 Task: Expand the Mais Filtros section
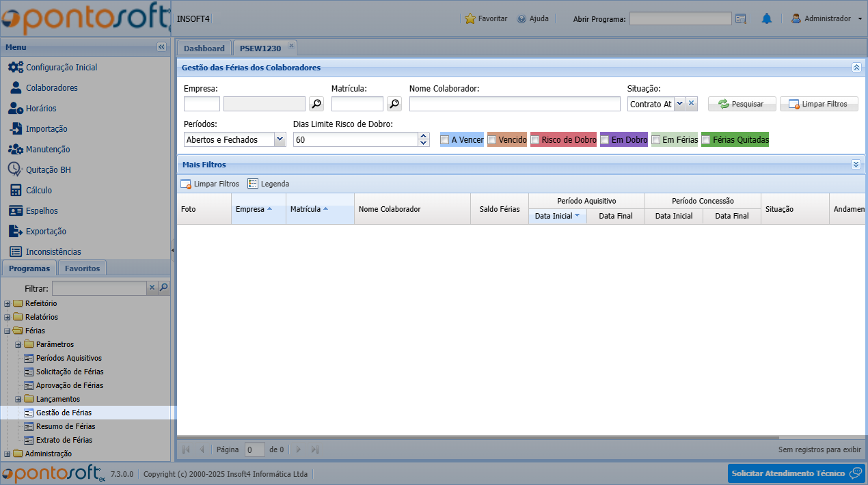(856, 165)
